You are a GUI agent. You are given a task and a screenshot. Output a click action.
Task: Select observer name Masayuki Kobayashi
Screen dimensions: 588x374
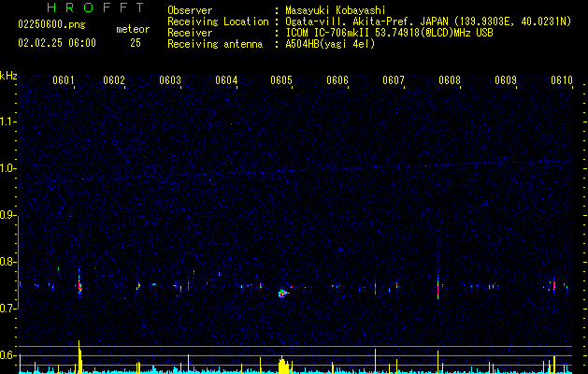tap(336, 10)
